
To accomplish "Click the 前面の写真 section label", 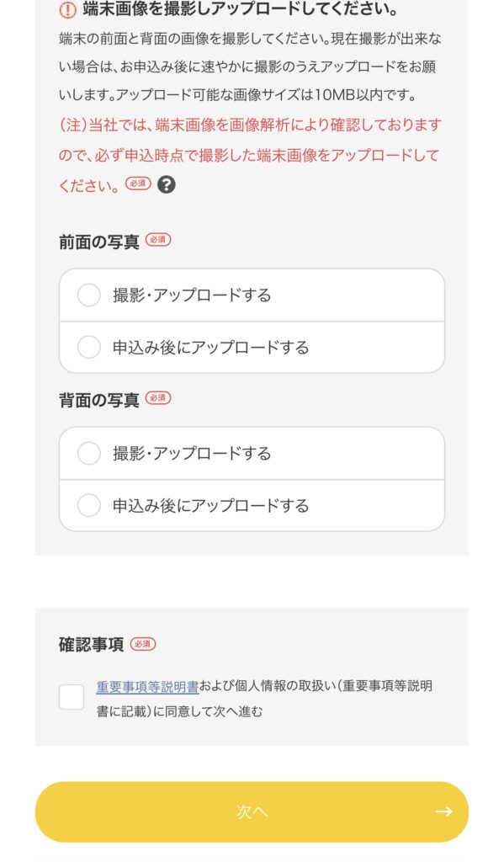I will click(99, 242).
